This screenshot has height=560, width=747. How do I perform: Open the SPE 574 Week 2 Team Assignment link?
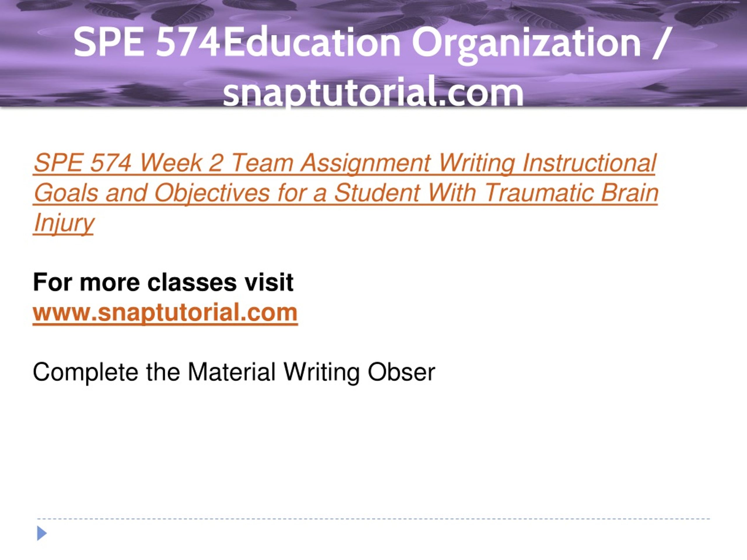tap(345, 193)
